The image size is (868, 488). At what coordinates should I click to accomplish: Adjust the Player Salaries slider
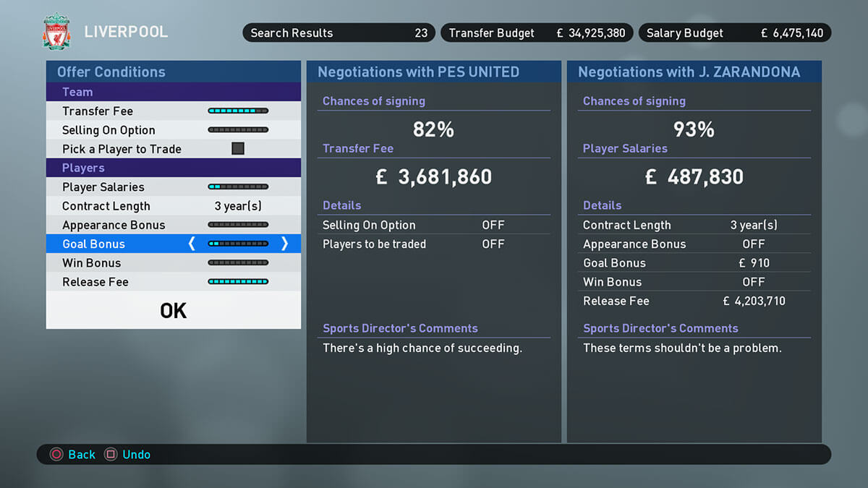238,187
